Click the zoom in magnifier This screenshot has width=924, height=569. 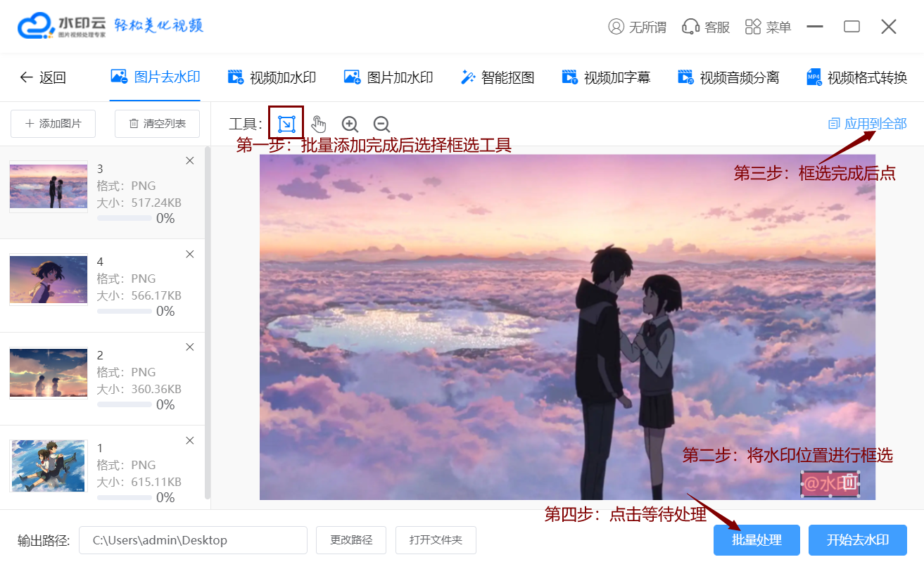pos(350,124)
